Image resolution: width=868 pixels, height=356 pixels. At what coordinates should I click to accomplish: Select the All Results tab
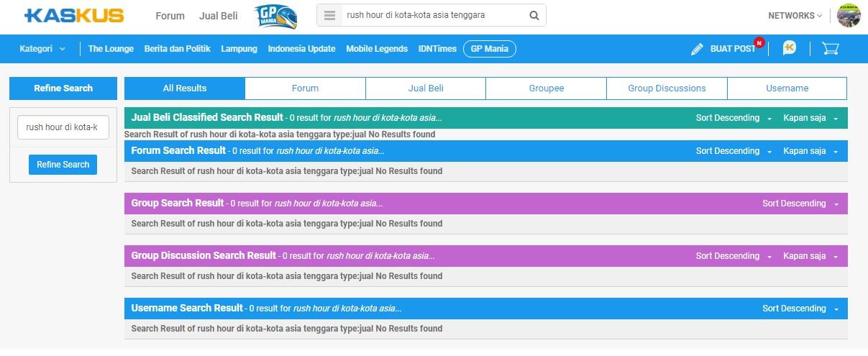tap(185, 88)
